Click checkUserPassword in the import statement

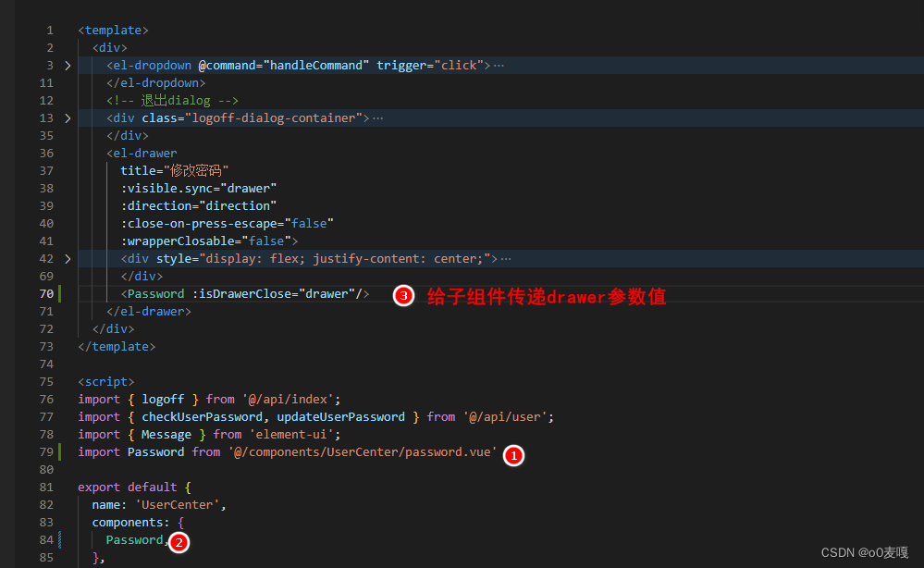coord(203,416)
